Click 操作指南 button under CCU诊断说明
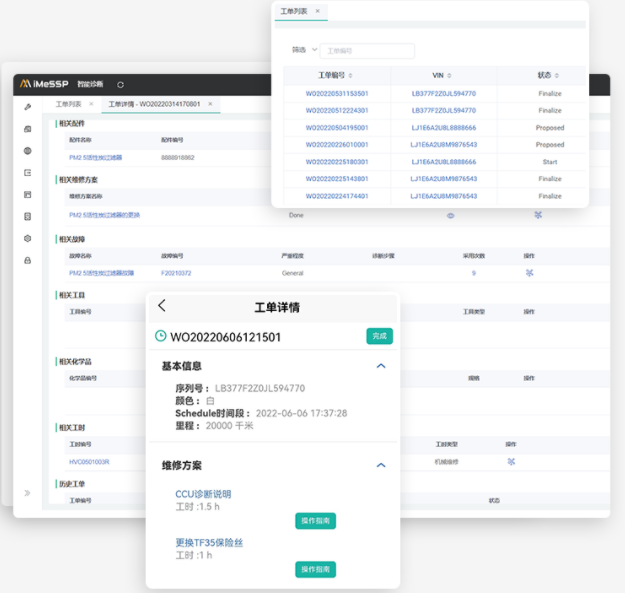625x593 pixels. [x=315, y=521]
